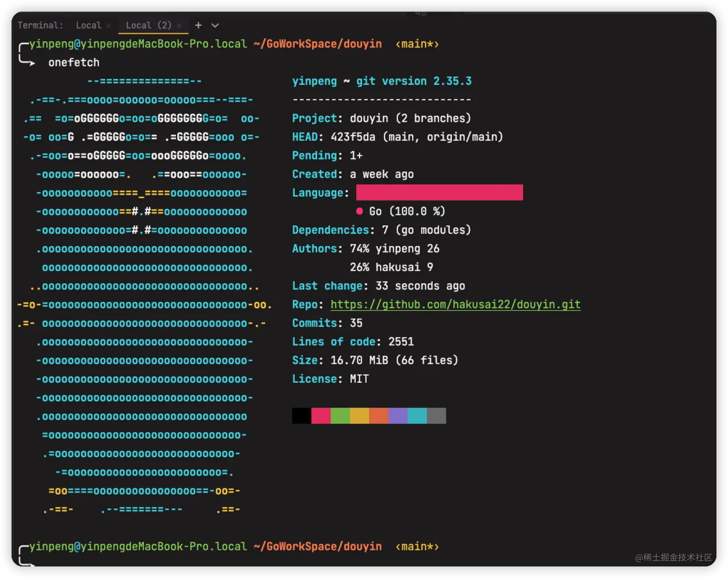Click 'Lines of code: 2551' line

coord(353,342)
